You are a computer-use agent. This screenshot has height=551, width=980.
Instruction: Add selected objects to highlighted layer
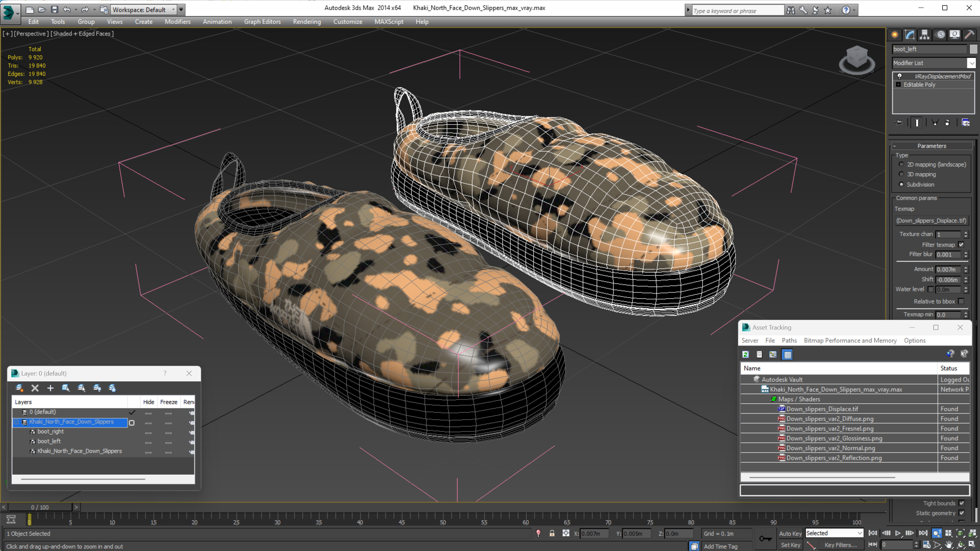[x=50, y=388]
